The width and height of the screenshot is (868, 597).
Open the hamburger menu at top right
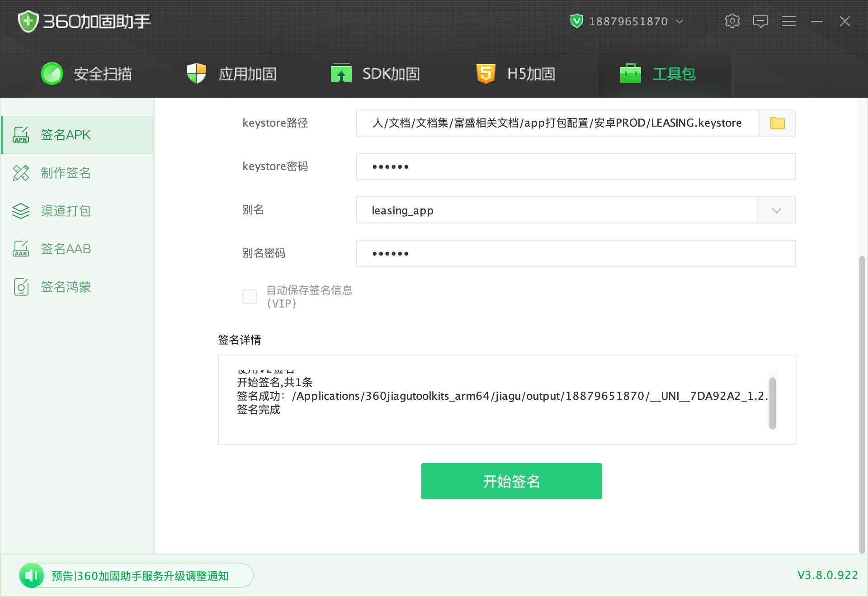(789, 21)
